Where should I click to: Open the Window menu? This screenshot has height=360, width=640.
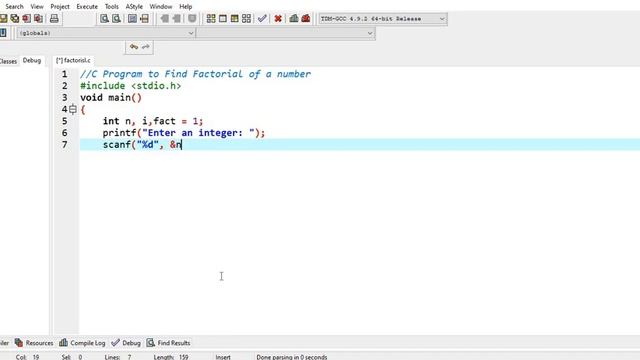[x=161, y=7]
